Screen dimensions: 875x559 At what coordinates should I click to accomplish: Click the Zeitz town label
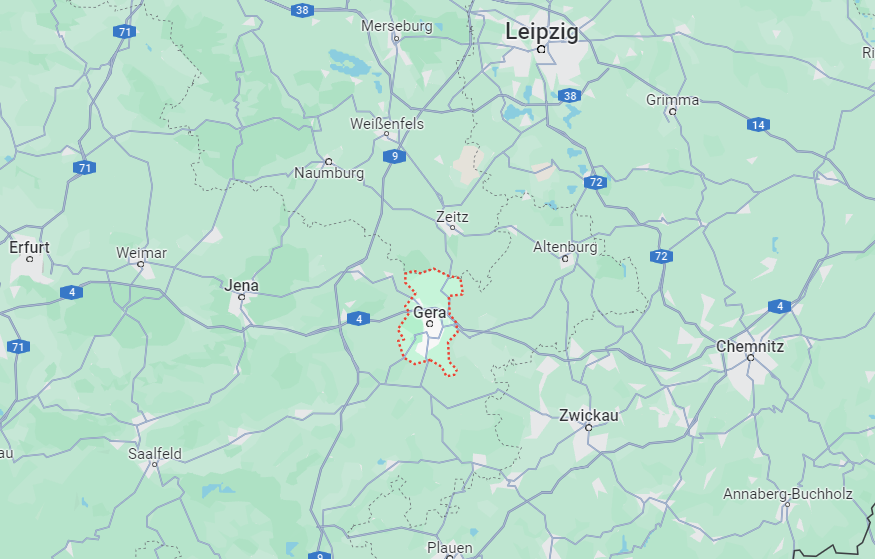point(452,216)
